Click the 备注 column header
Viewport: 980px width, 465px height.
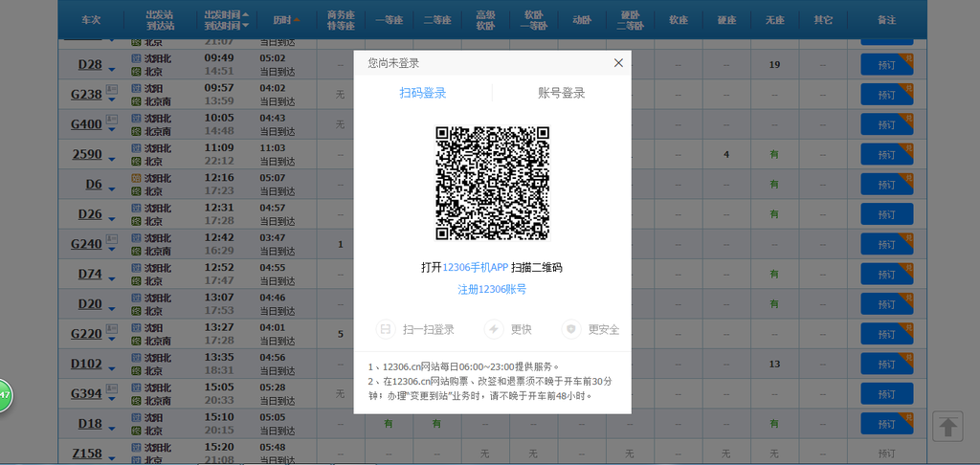tap(886, 20)
